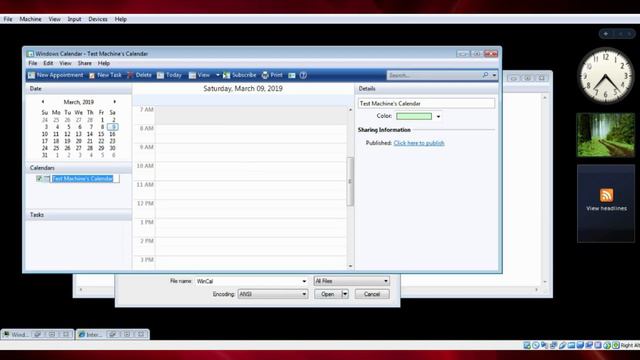
Task: Click background window's horizontal scroll-right arrow
Action: click(536, 289)
